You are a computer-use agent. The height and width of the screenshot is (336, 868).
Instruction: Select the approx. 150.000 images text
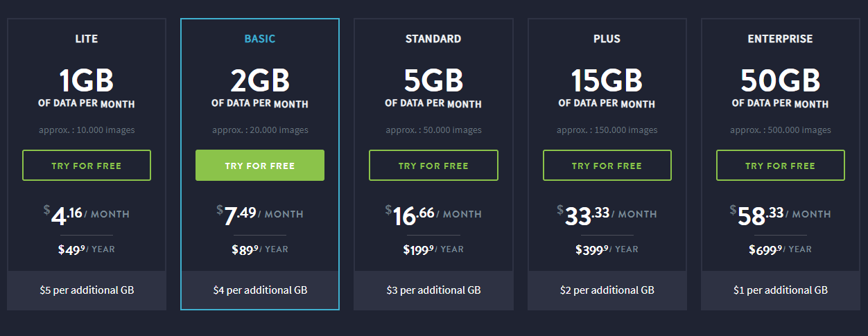coord(607,130)
